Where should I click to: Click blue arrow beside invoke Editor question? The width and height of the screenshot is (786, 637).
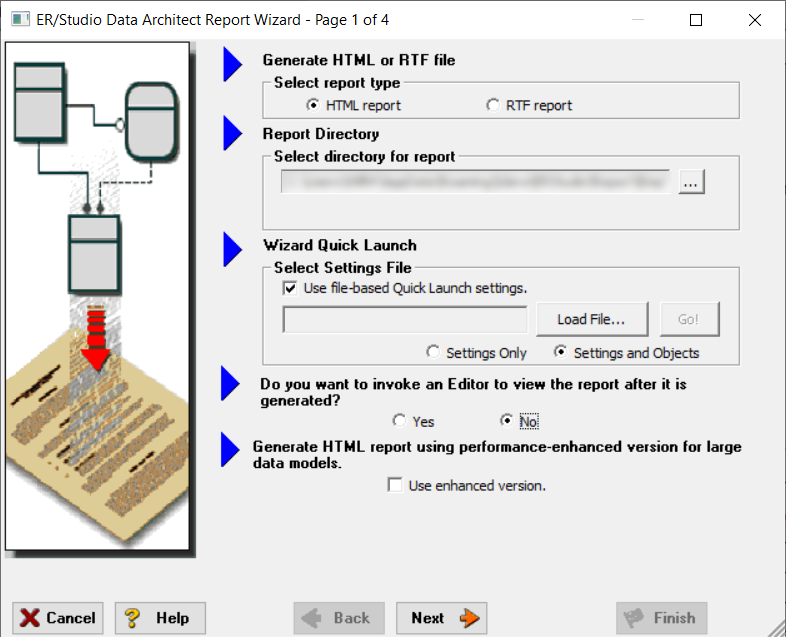click(x=230, y=383)
